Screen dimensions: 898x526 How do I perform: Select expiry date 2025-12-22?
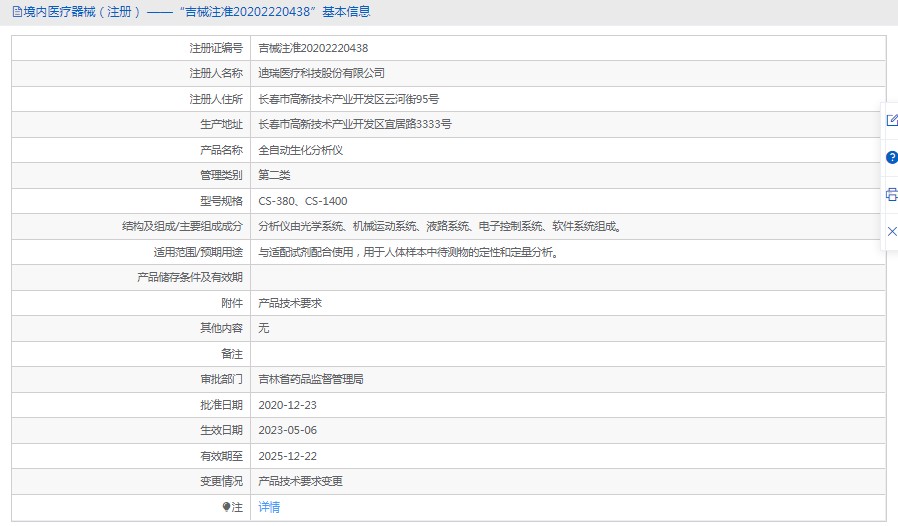coord(287,456)
